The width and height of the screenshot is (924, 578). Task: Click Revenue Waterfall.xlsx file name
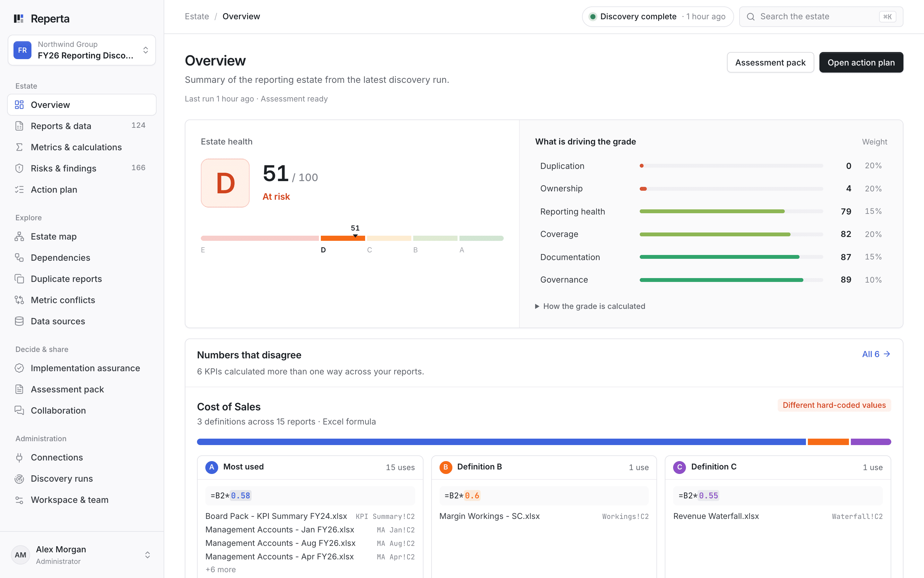tap(716, 516)
